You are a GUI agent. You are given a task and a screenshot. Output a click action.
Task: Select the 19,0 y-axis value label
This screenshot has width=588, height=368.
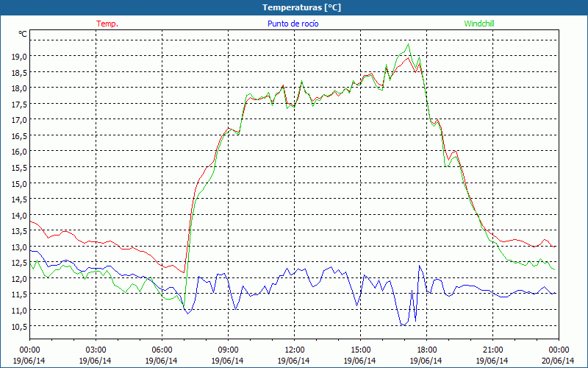click(18, 56)
